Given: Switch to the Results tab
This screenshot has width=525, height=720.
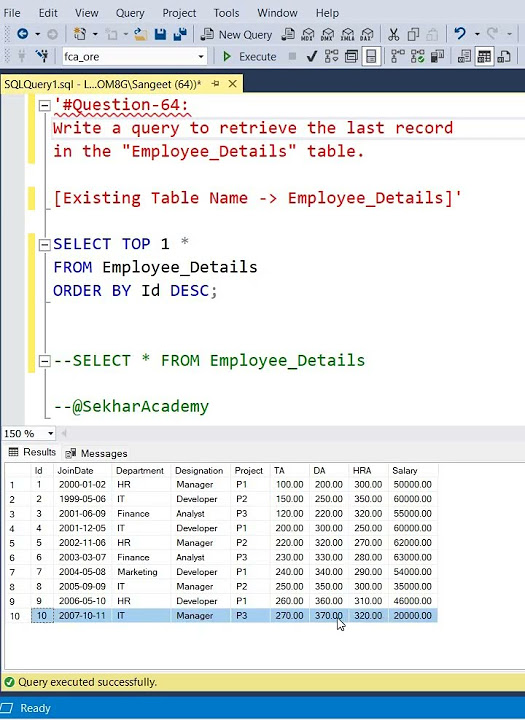Looking at the screenshot, I should (32, 452).
